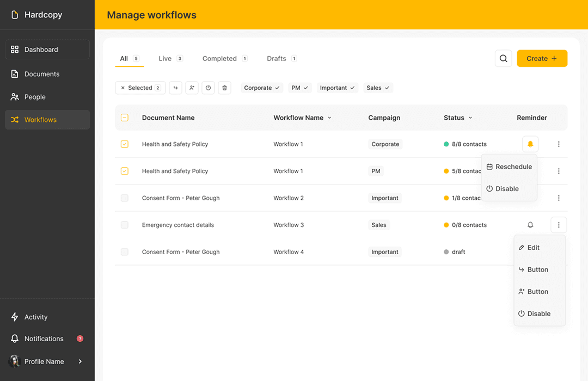Click the forward arrow icon in the selection toolbar
The width and height of the screenshot is (588, 381).
click(175, 88)
